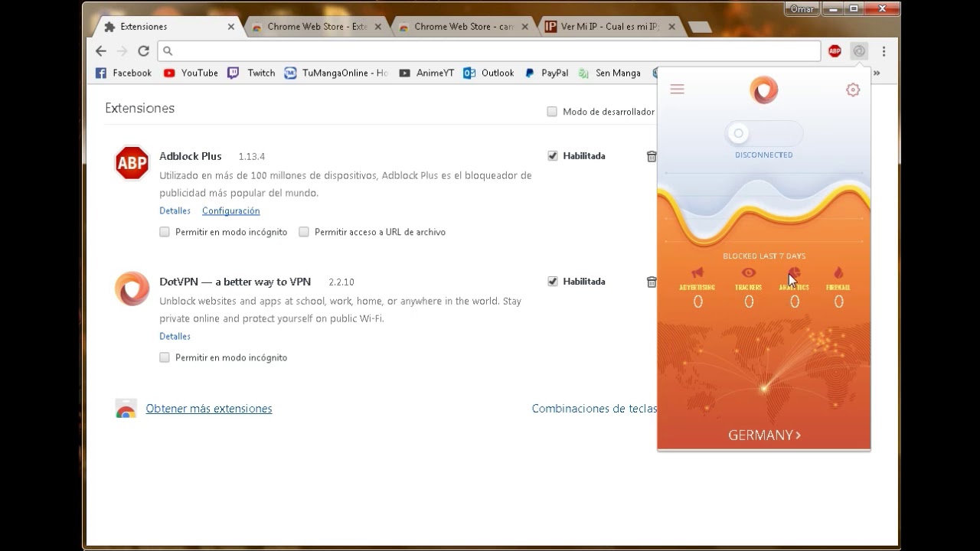980x551 pixels.
Task: Allow DotVPN in incognito mode
Action: click(x=165, y=357)
